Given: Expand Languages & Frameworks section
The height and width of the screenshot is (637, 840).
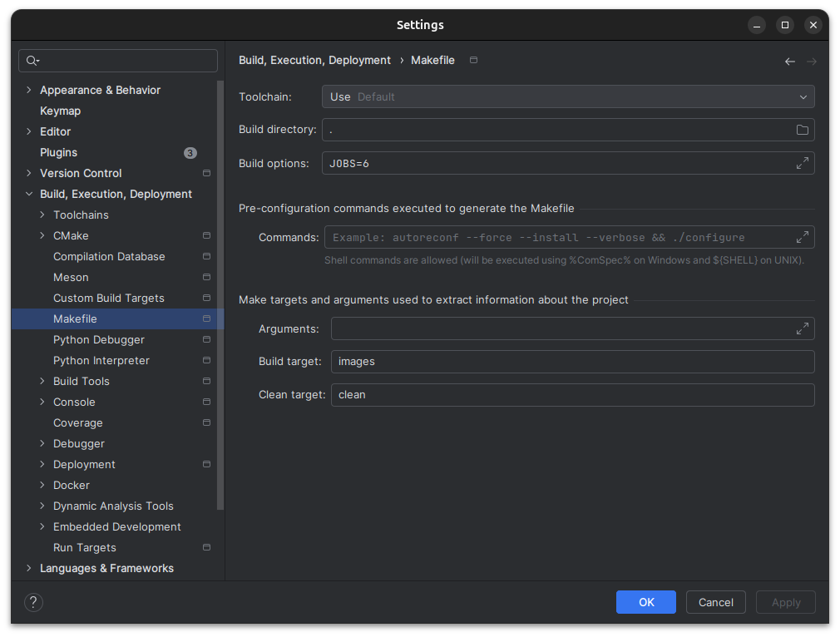Looking at the screenshot, I should pos(29,569).
